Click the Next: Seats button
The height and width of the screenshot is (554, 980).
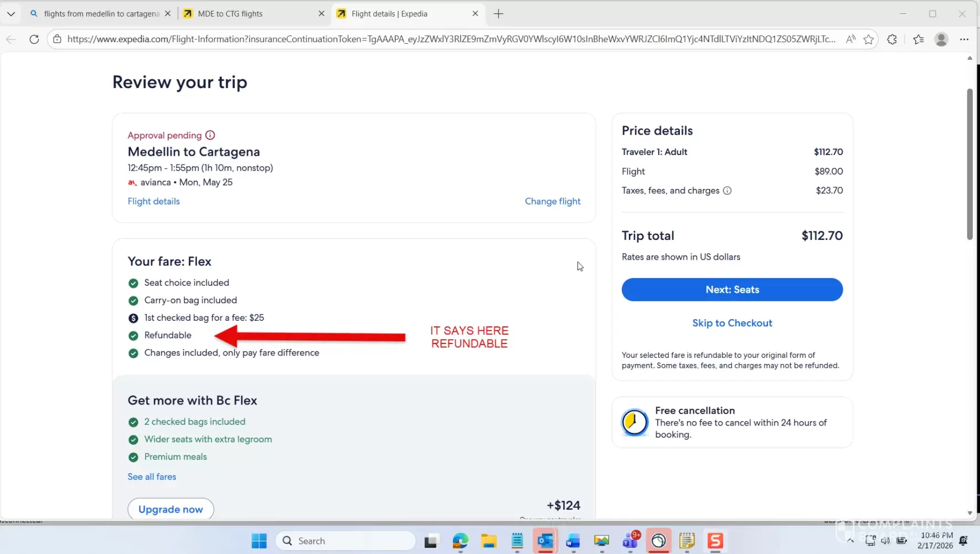[x=731, y=290]
